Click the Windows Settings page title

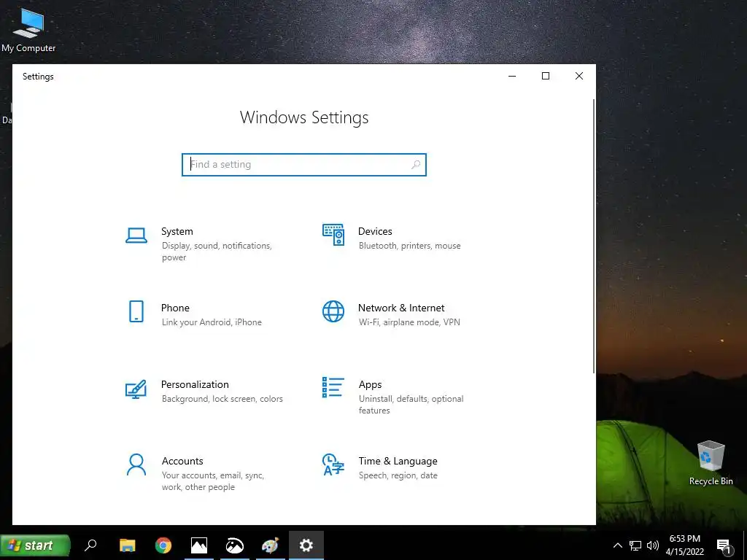tap(304, 117)
